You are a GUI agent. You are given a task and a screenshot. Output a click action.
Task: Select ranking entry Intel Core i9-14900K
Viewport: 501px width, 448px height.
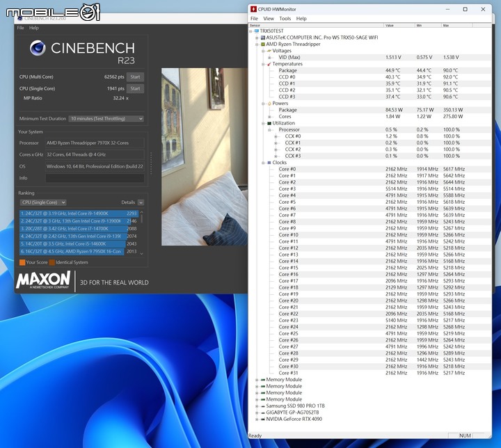(79, 214)
